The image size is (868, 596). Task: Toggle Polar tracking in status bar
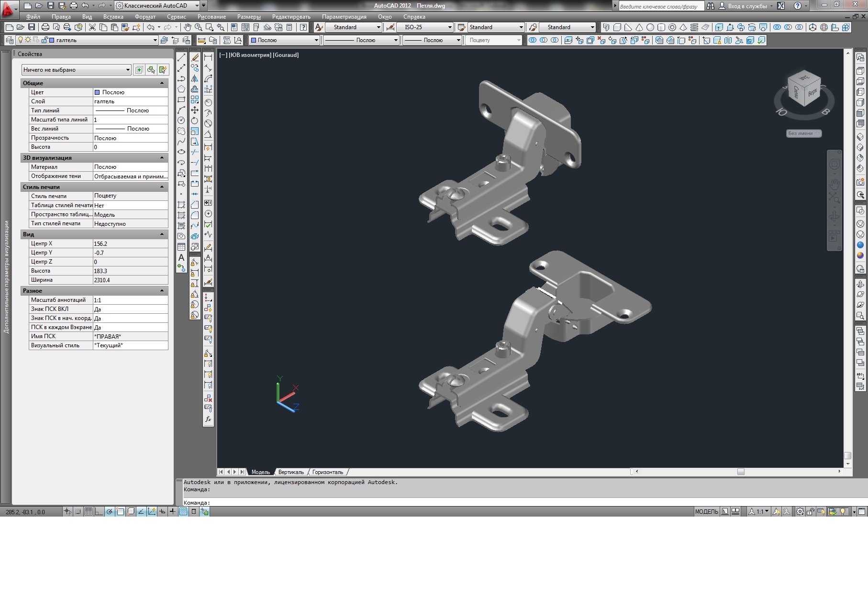[110, 511]
